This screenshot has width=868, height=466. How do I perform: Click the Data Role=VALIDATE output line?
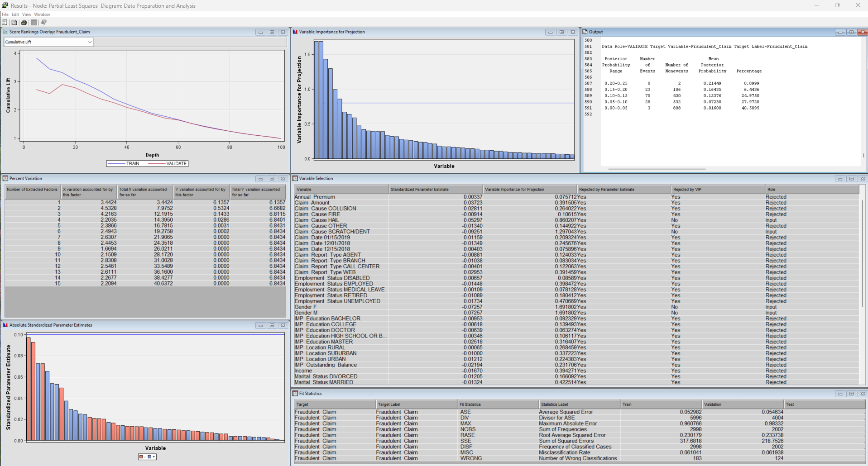[705, 47]
